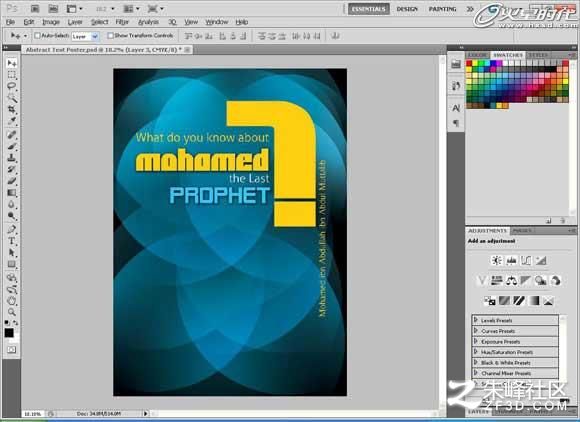This screenshot has height=422, width=580.
Task: Switch to the Swatches tab
Action: click(508, 55)
